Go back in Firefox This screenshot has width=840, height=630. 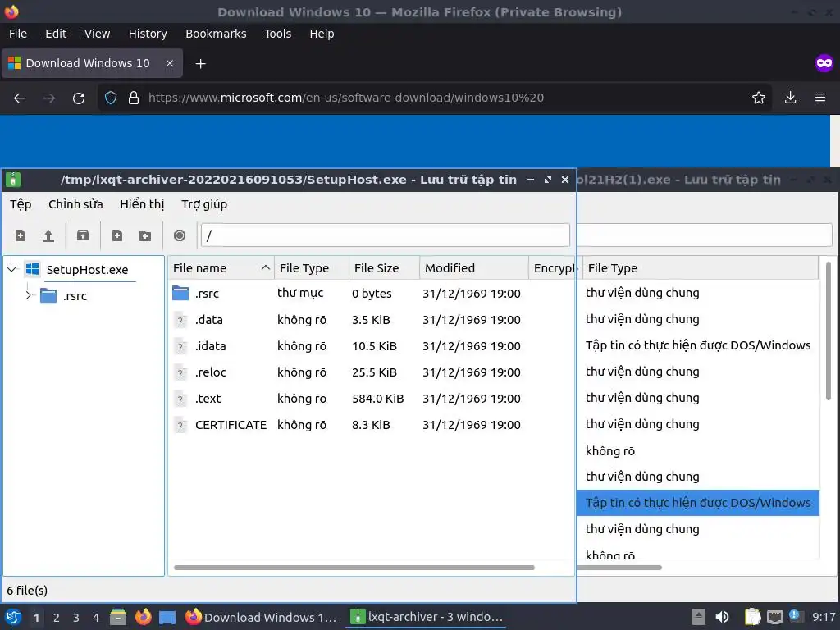tap(20, 98)
